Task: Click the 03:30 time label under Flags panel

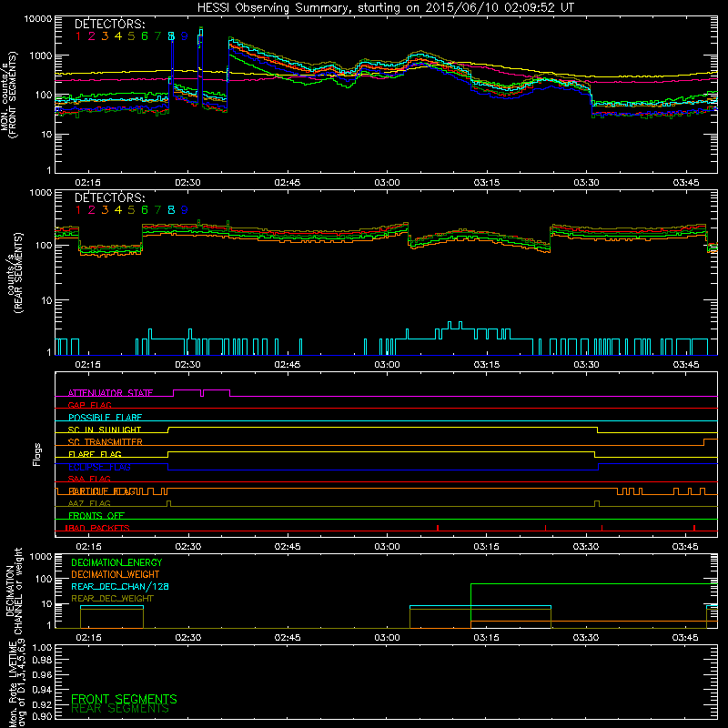Action: [x=586, y=547]
